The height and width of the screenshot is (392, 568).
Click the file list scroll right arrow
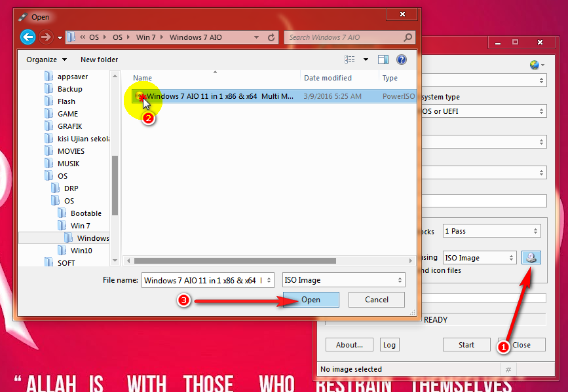tap(410, 260)
